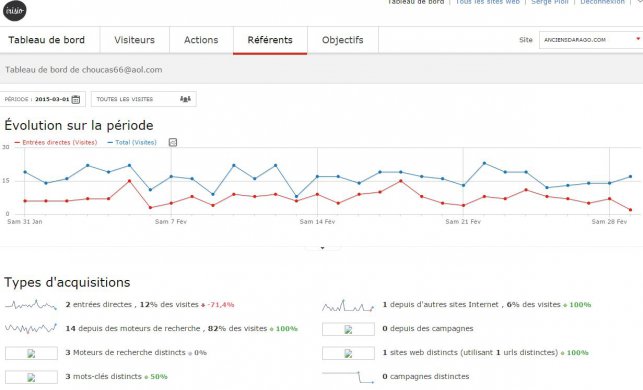Go to the Objectifs tab
Viewport: 643px width, 390px height.
342,40
